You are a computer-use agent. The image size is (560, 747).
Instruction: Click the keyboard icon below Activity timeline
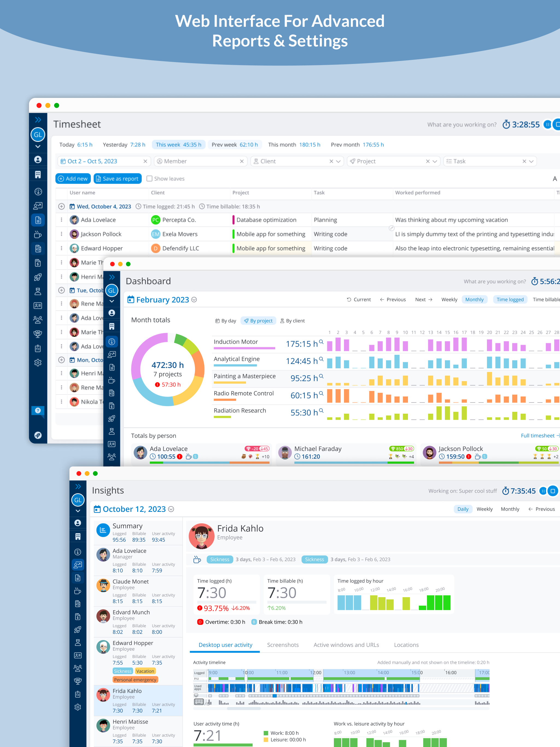[199, 702]
